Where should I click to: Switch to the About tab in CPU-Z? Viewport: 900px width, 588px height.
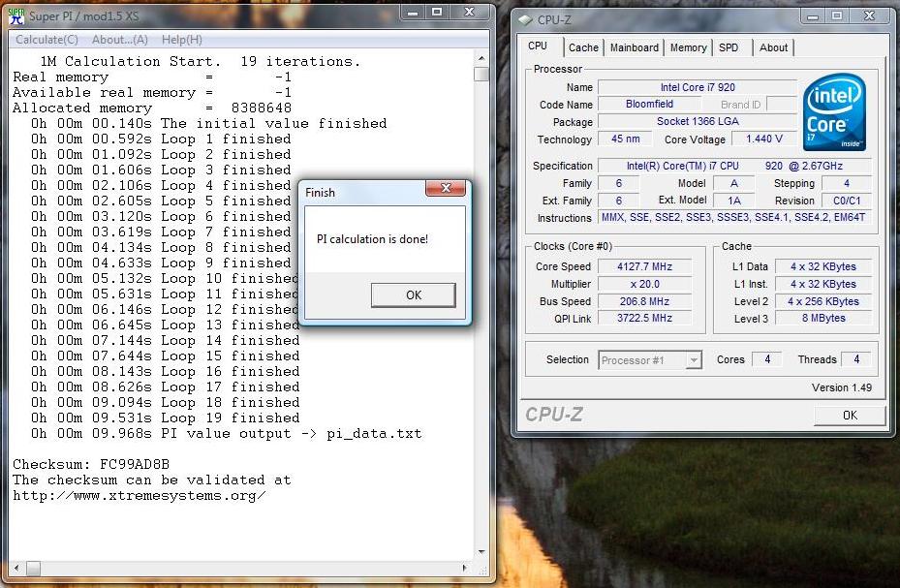coord(773,47)
